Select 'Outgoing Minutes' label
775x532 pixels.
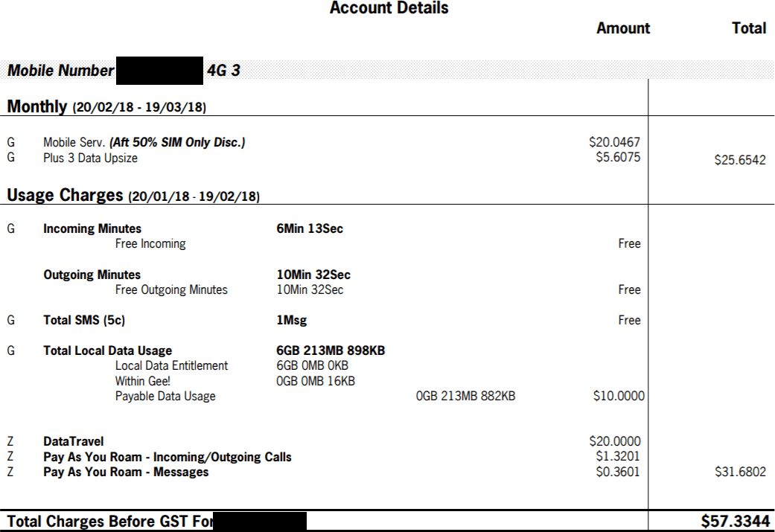click(x=92, y=275)
